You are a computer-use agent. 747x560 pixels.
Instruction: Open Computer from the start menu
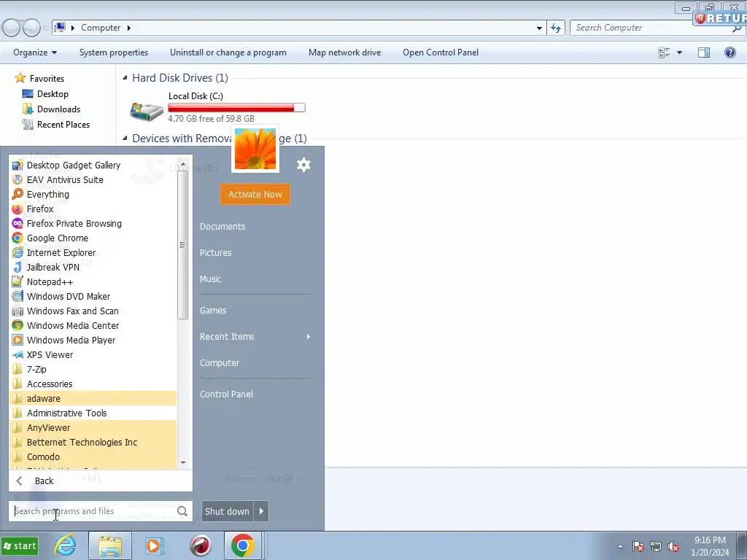(219, 363)
